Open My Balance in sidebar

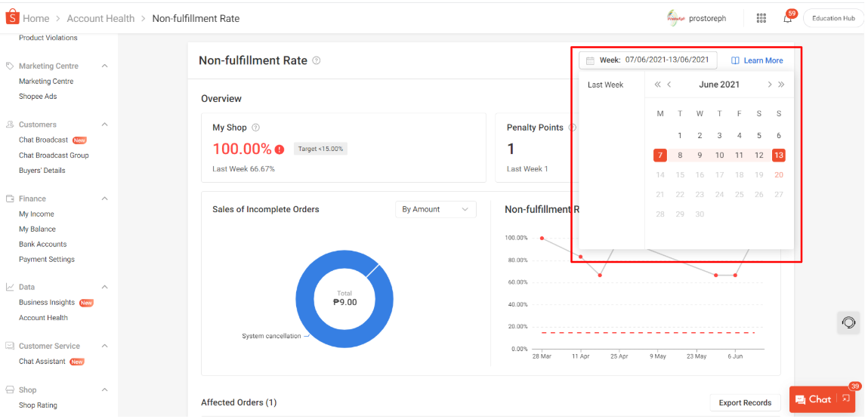tap(37, 230)
